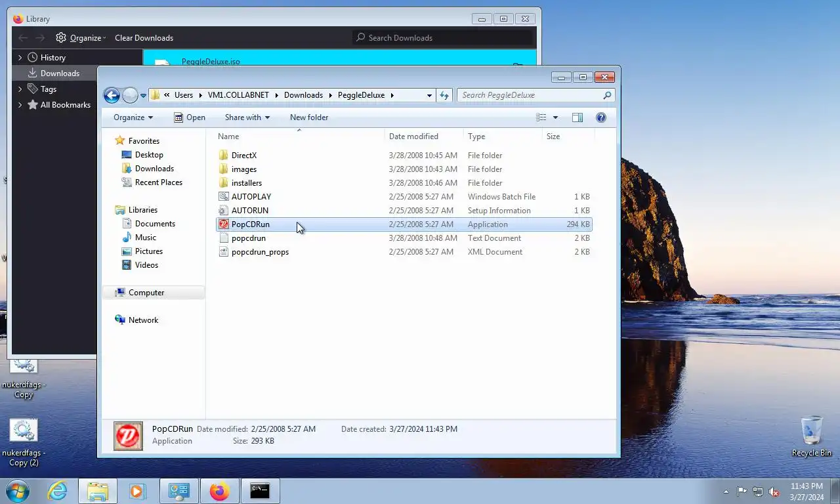The image size is (840, 504).
Task: Click VM1.COLLABNET in the address breadcrumb
Action: 238,95
